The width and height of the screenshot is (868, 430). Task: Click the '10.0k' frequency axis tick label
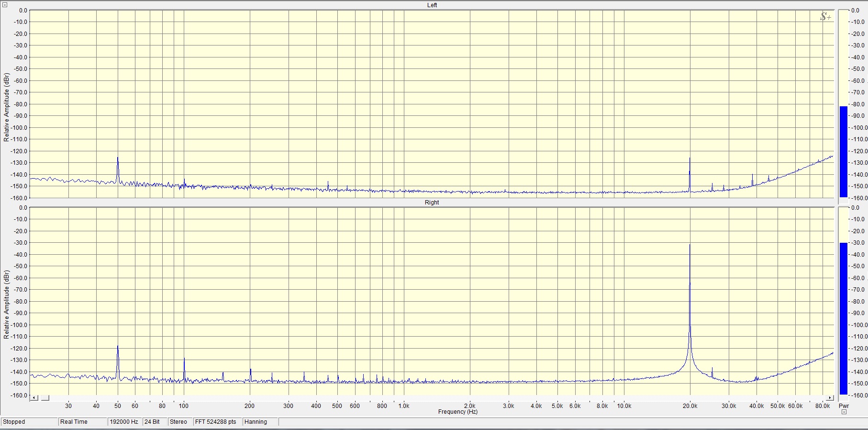624,406
